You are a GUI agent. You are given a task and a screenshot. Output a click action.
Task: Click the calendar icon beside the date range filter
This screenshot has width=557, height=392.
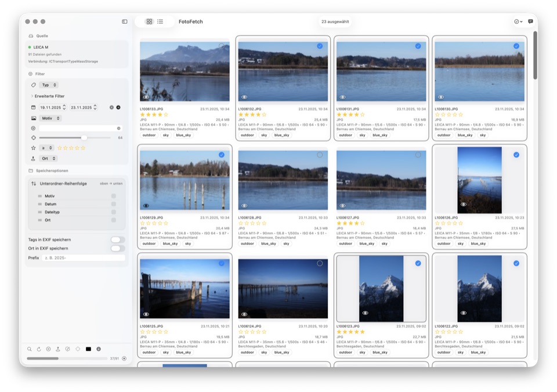click(34, 107)
